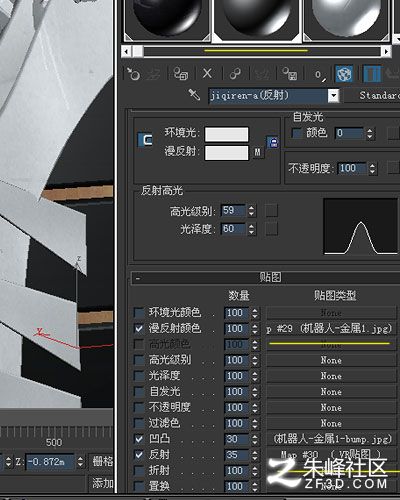Click the ambient-diffuse C lock button

[x=145, y=140]
